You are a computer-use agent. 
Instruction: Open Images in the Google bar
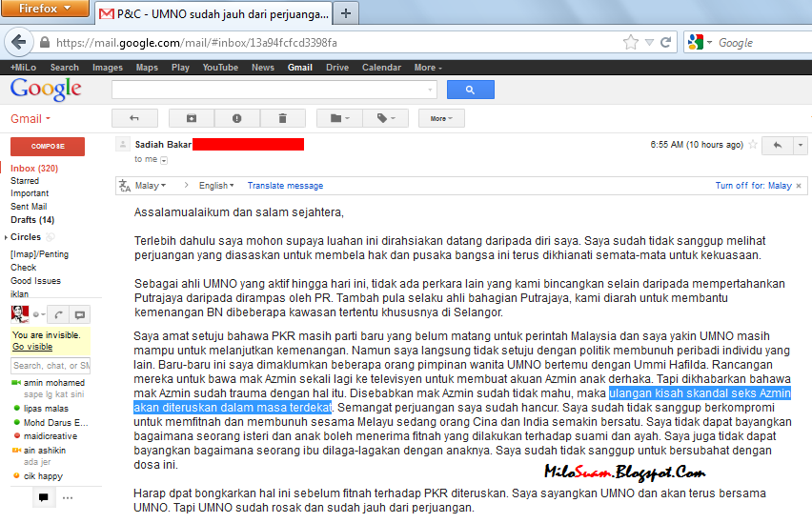pos(107,68)
